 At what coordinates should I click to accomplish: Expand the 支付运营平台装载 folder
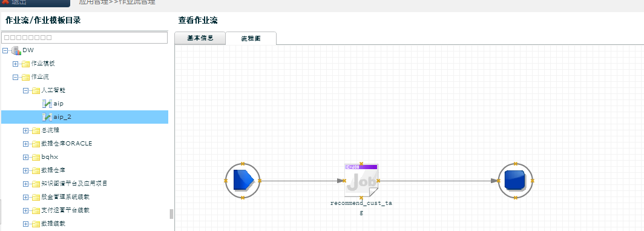click(25, 210)
